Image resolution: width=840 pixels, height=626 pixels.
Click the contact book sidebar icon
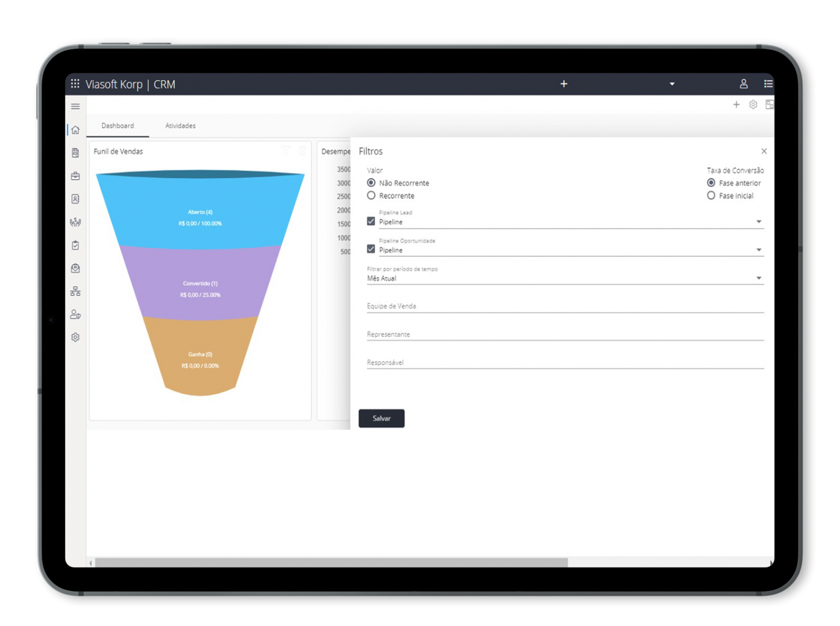(x=75, y=199)
